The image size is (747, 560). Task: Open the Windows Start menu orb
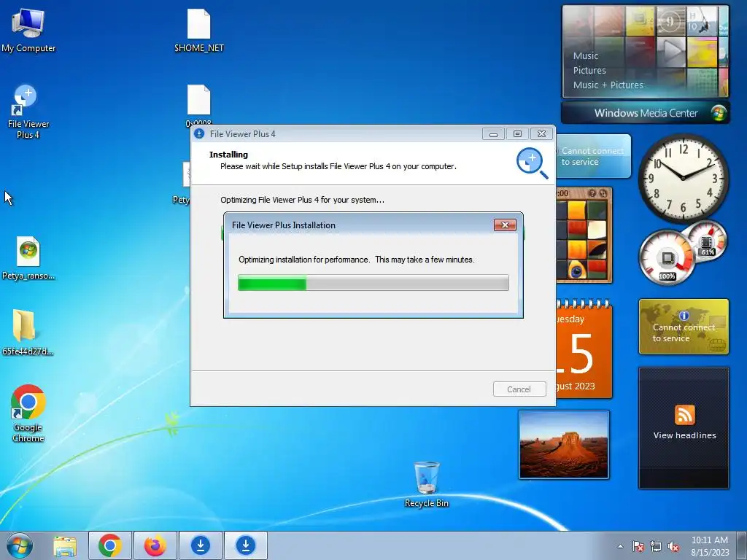pos(20,545)
